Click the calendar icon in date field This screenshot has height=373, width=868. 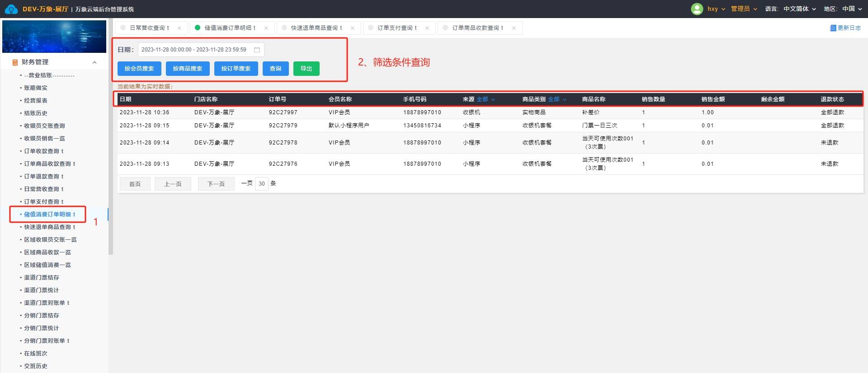(257, 50)
